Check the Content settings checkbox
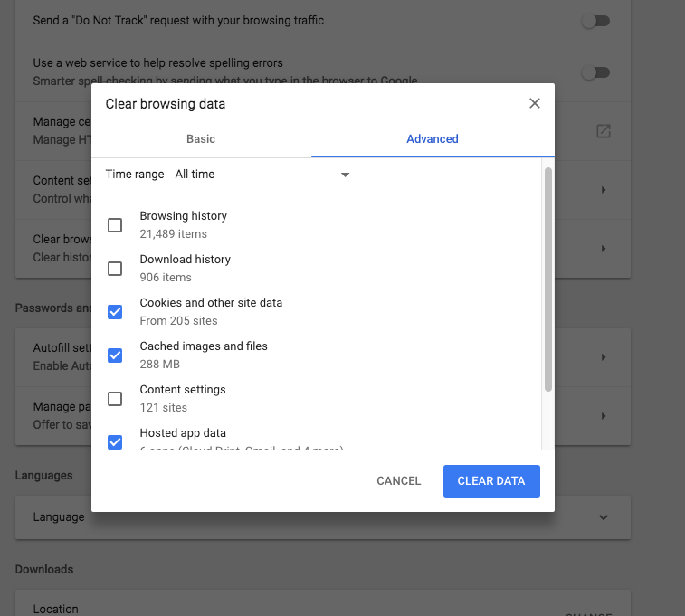This screenshot has width=685, height=616. 115,399
